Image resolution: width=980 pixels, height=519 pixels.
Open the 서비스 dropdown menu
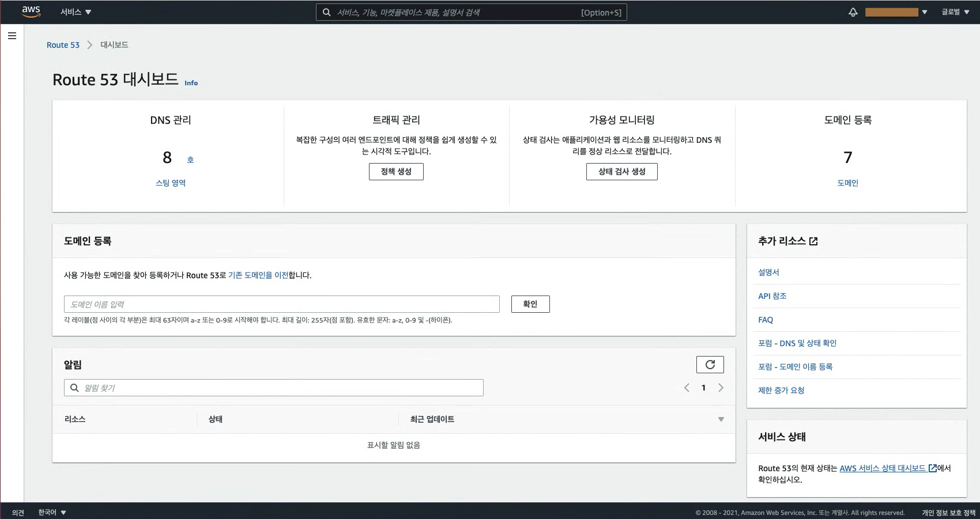[76, 12]
